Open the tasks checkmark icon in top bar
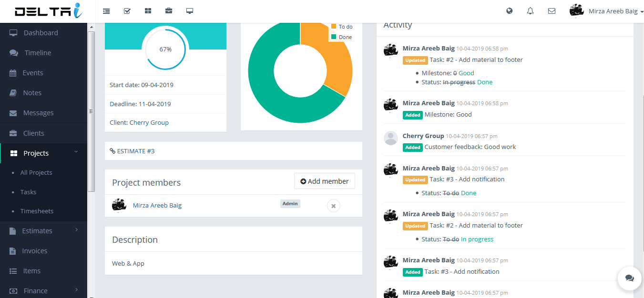The width and height of the screenshot is (644, 298). [x=127, y=11]
